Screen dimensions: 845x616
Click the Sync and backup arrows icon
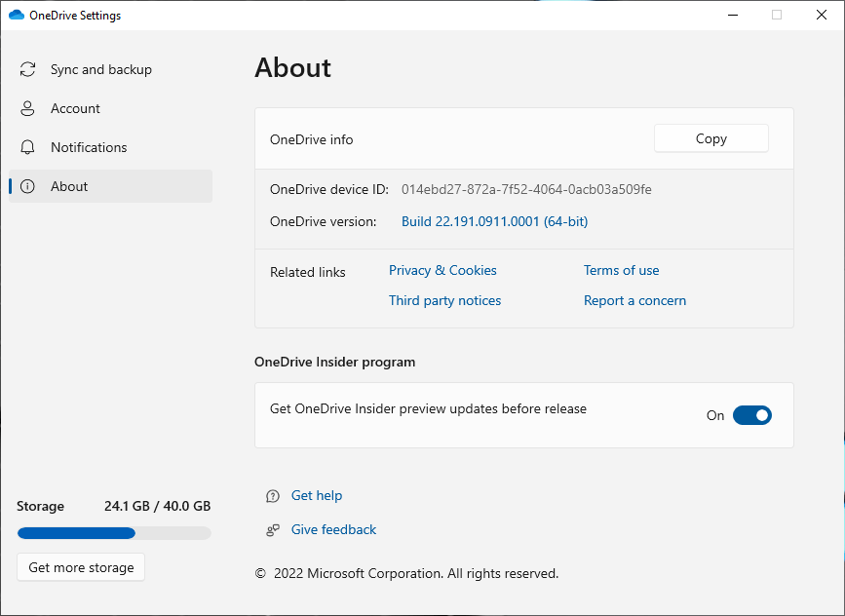coord(27,70)
